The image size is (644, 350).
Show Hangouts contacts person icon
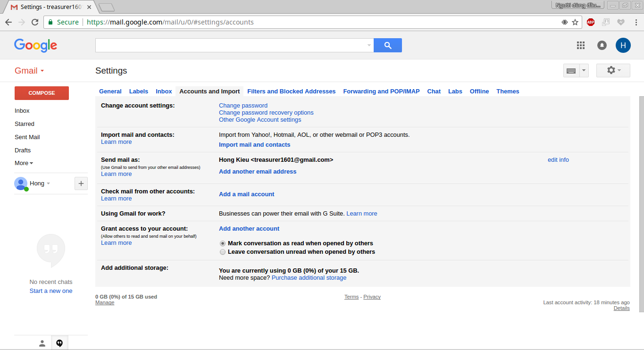point(42,343)
